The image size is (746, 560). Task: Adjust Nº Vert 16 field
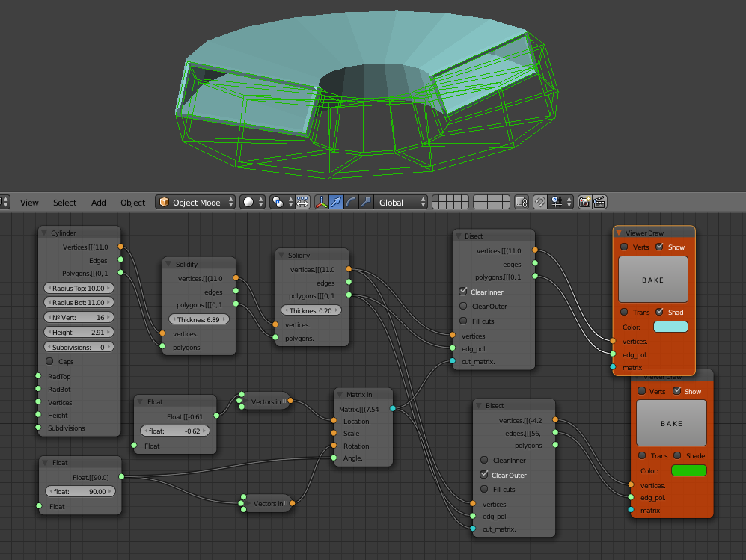pos(79,317)
